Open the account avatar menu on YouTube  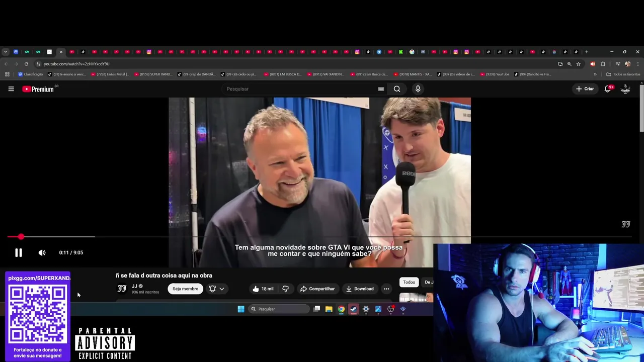(625, 89)
